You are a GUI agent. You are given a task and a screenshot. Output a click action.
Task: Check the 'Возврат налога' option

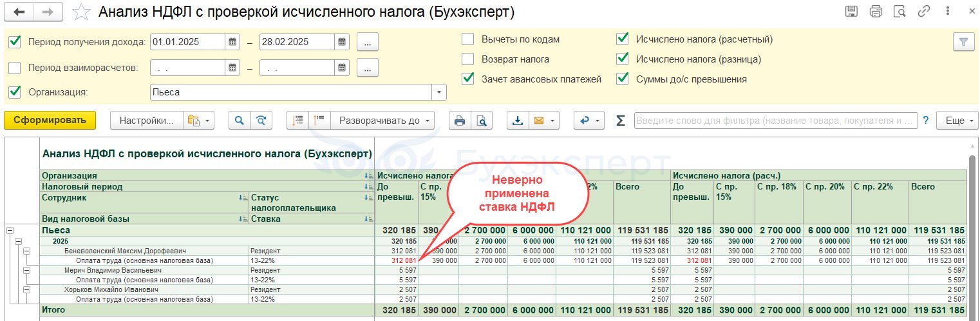pos(468,59)
